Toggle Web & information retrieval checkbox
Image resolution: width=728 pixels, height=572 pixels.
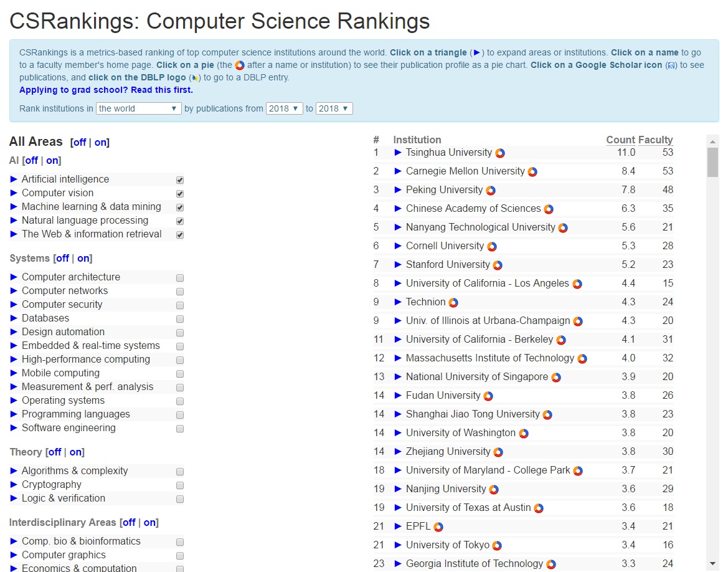pyautogui.click(x=180, y=235)
